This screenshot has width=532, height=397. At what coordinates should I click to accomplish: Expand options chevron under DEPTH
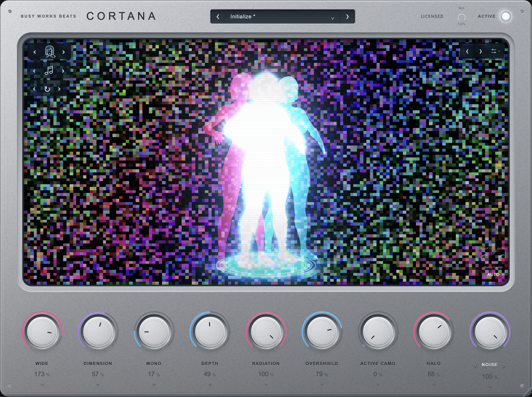click(x=210, y=384)
